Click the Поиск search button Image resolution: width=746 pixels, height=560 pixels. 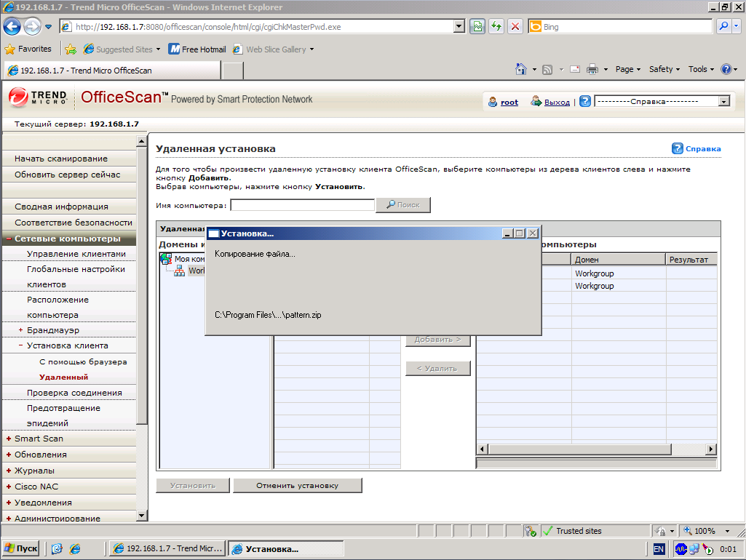pyautogui.click(x=403, y=205)
